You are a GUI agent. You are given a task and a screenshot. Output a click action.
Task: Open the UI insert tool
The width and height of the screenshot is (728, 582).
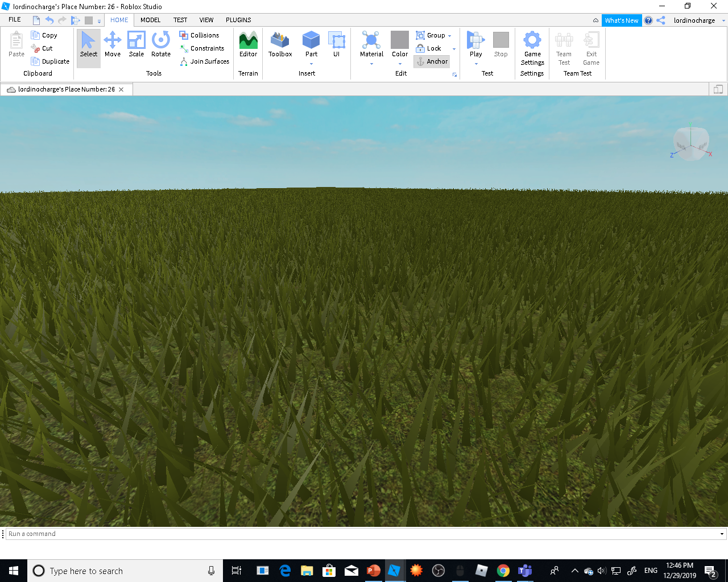[336, 45]
